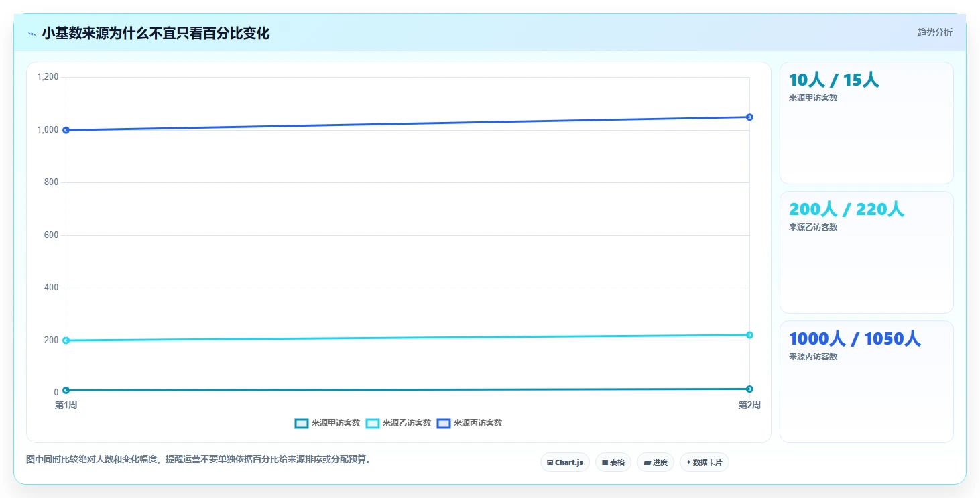Click the footnote text starting 图中同时比较绝对人数
Image resolution: width=980 pixels, height=498 pixels.
[198, 460]
